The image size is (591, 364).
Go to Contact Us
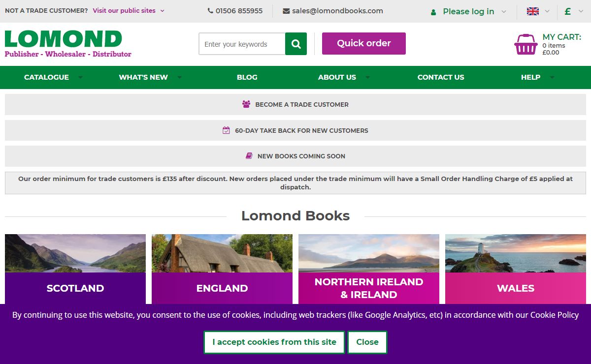[x=441, y=77]
